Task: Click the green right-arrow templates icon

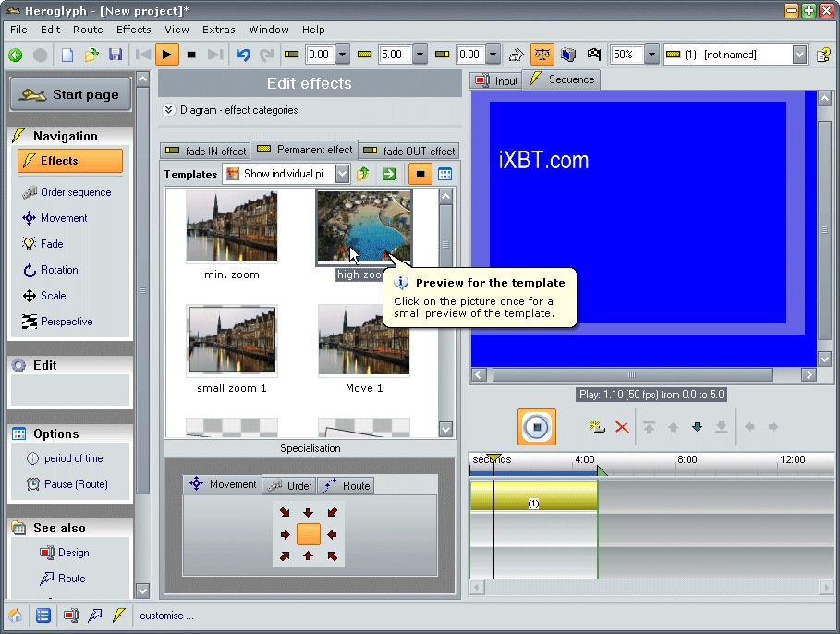Action: (x=389, y=174)
